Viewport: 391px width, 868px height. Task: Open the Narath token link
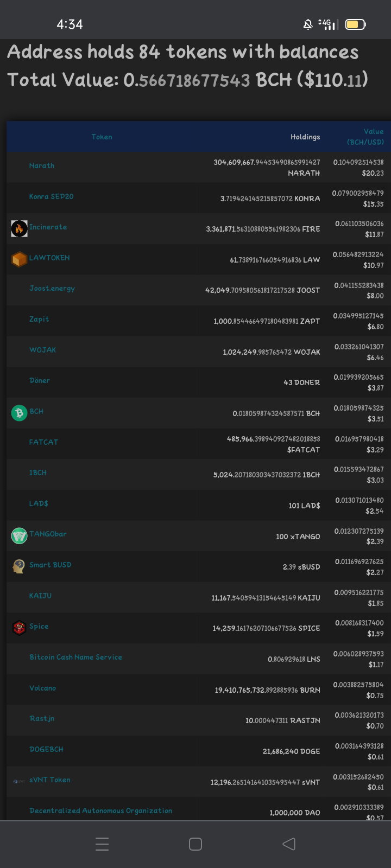(42, 165)
